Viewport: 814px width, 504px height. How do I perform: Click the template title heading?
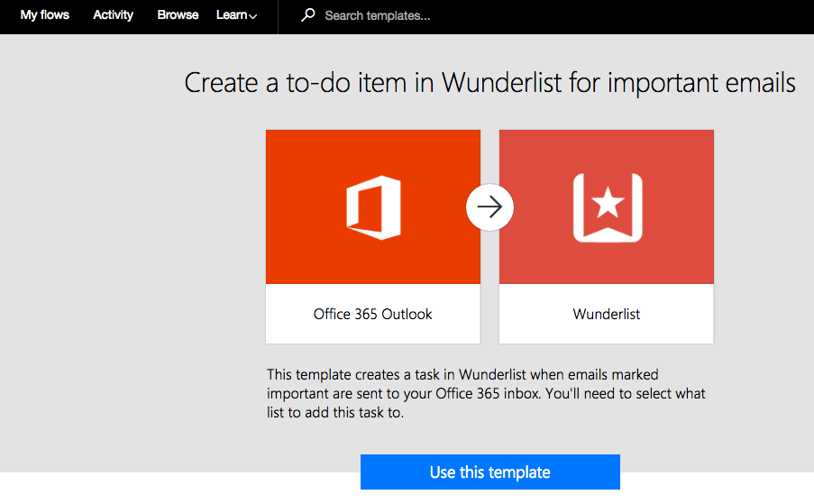pyautogui.click(x=489, y=84)
